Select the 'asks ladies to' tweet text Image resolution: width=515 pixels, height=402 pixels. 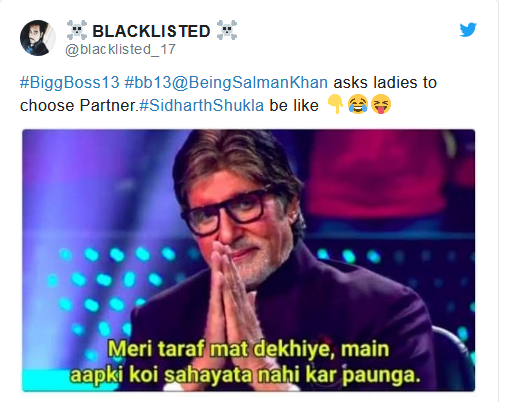[385, 83]
